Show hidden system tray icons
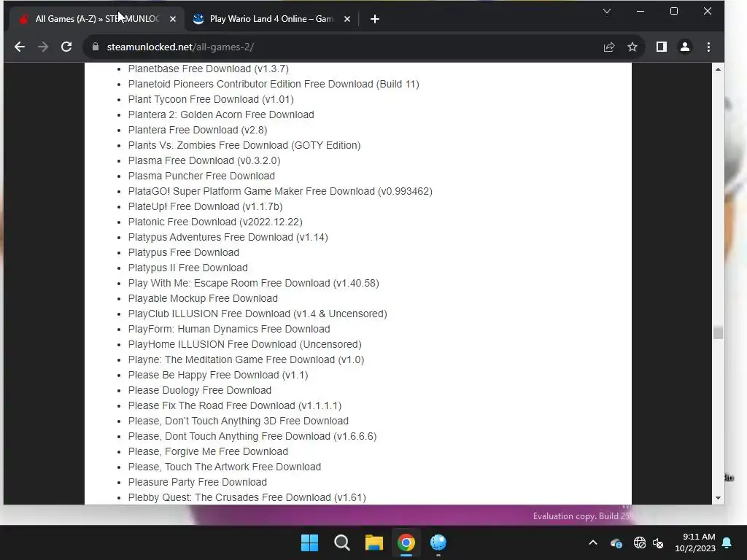747x560 pixels. (593, 542)
